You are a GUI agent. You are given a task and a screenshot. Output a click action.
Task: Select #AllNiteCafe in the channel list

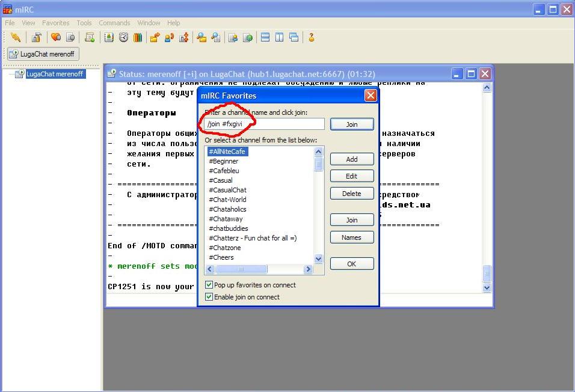[227, 152]
